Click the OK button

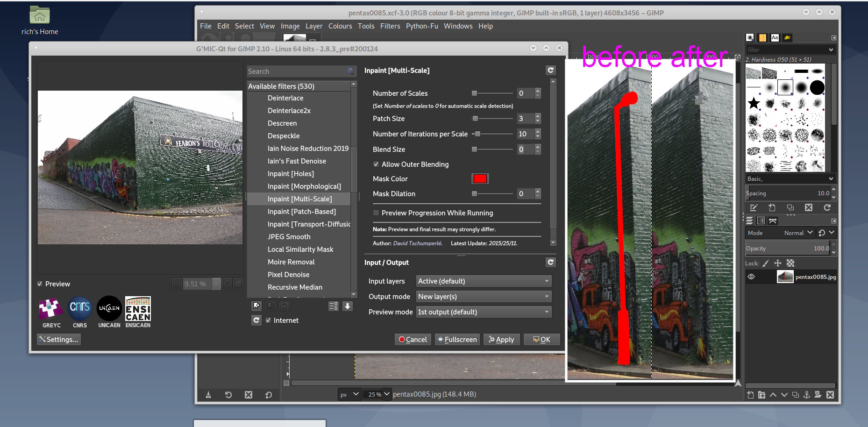point(542,340)
